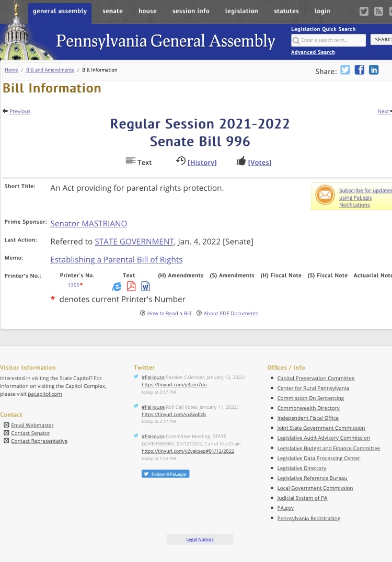Viewport: 392px width, 562px height.
Task: Go to Home breadcrumb
Action: (11, 70)
